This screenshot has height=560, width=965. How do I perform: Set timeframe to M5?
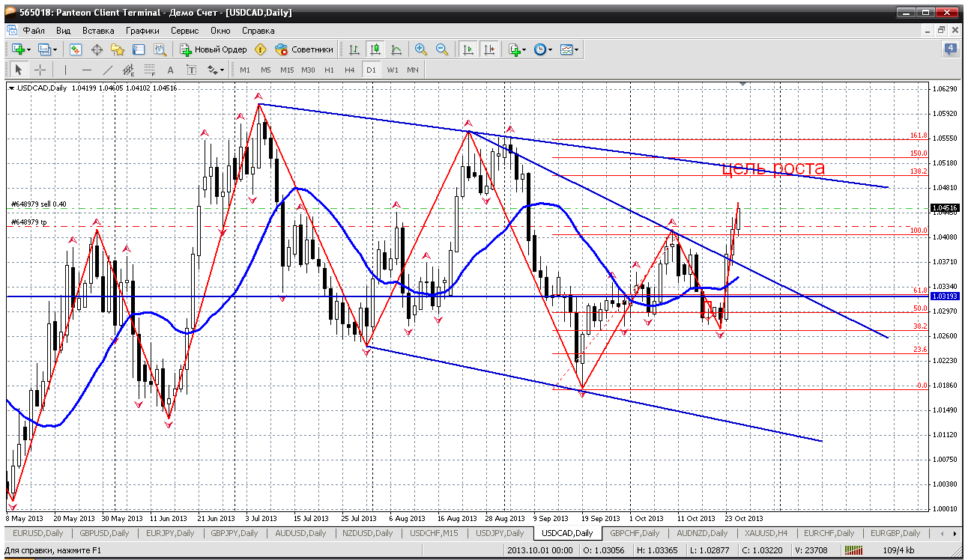[x=266, y=70]
